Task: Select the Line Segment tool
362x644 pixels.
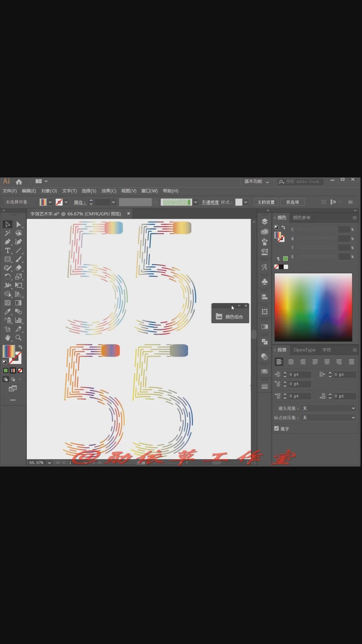Action: 19,250
